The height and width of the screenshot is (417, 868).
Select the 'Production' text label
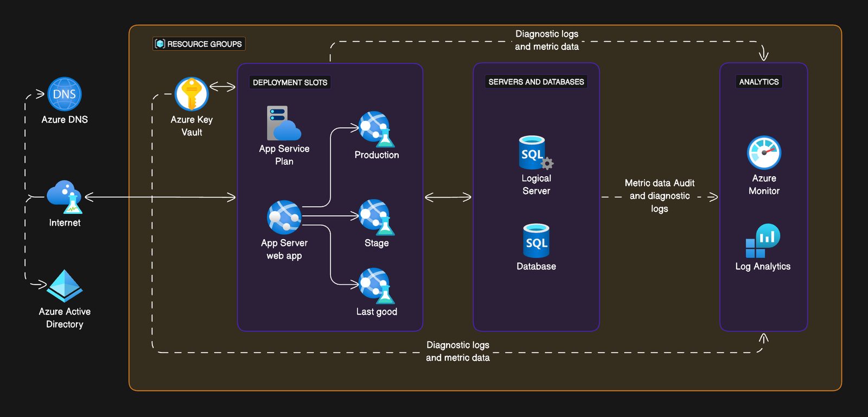tap(376, 155)
